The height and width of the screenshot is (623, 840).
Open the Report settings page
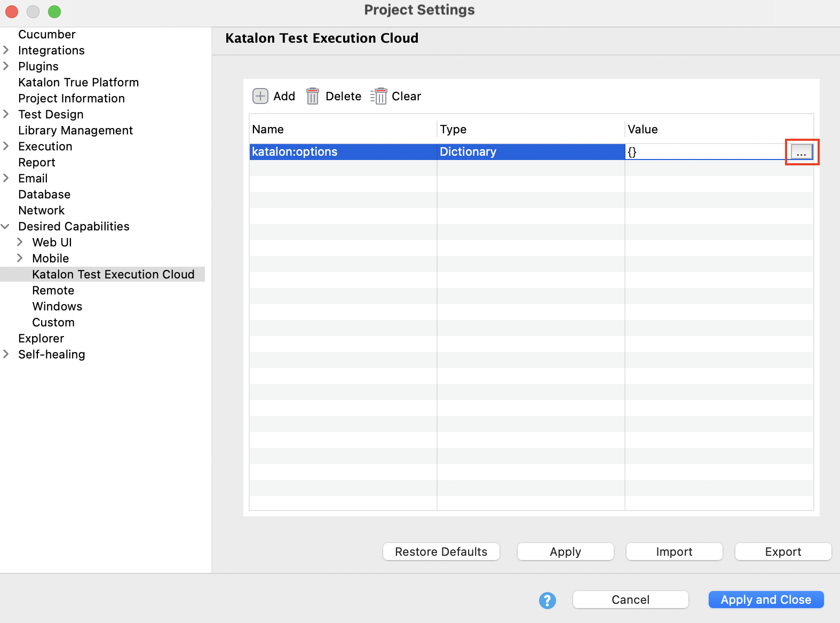37,162
